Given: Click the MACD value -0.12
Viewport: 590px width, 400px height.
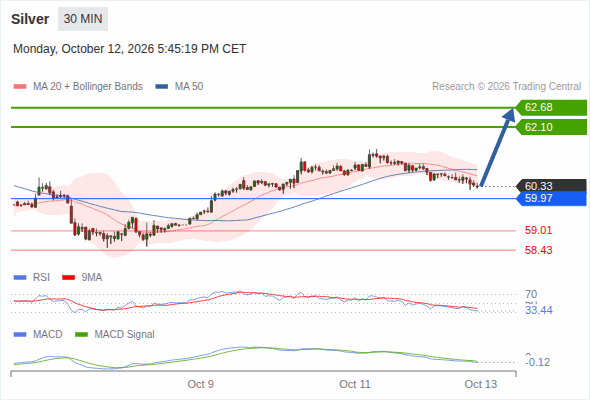Looking at the screenshot, I should click(538, 362).
